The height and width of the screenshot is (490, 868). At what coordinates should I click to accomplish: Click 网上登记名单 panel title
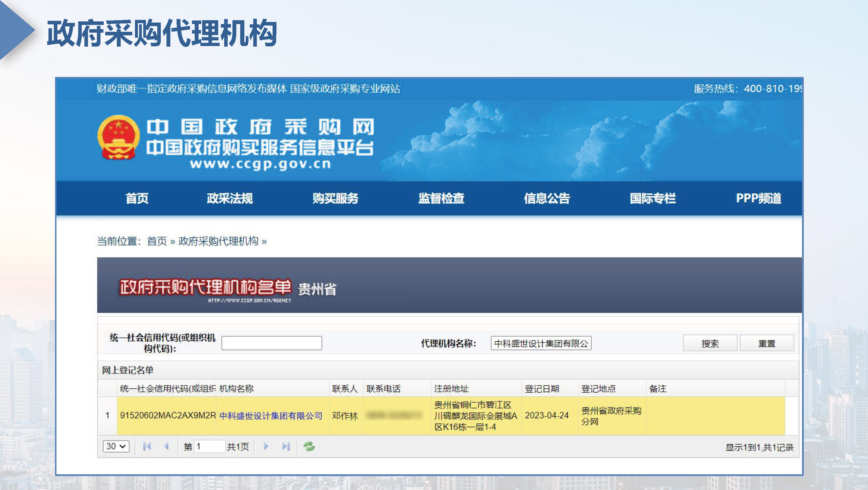point(127,370)
